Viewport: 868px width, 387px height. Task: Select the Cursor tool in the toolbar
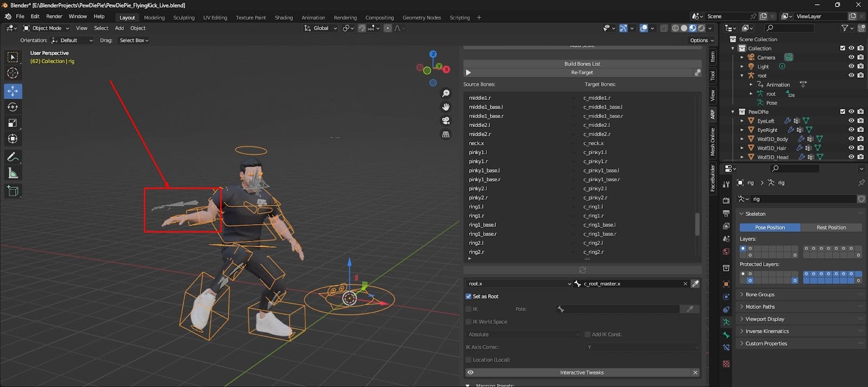pos(12,73)
